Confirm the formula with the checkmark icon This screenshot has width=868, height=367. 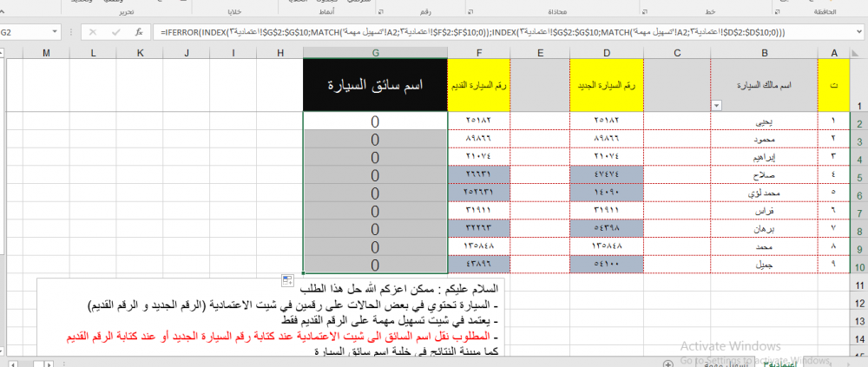tap(115, 33)
